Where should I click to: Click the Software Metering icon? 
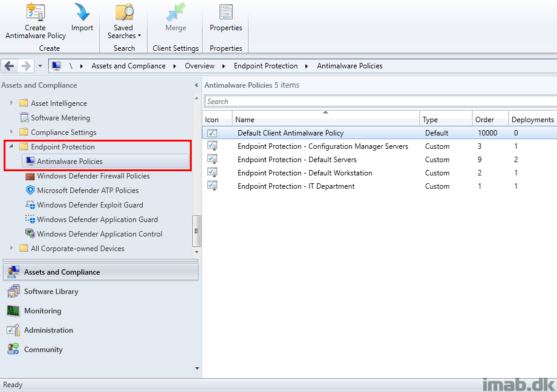pyautogui.click(x=24, y=117)
